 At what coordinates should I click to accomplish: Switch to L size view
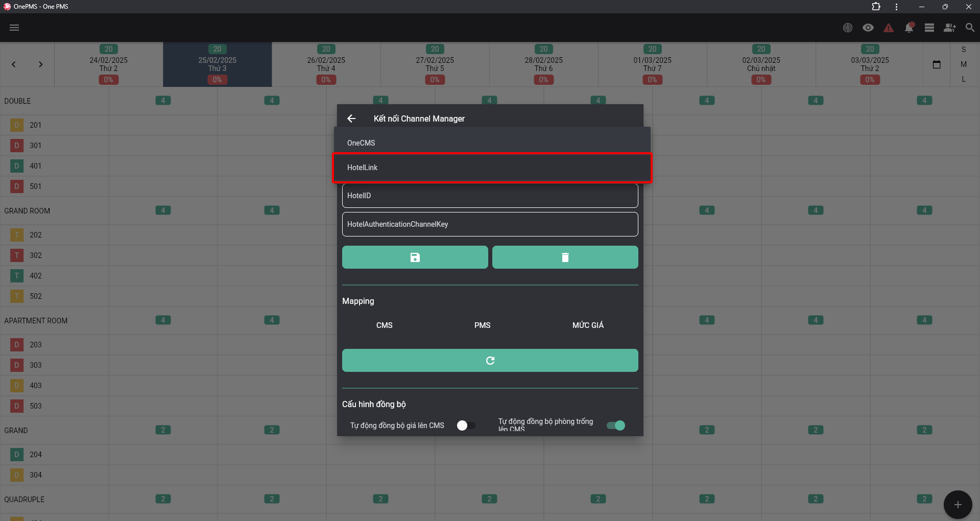click(x=964, y=79)
